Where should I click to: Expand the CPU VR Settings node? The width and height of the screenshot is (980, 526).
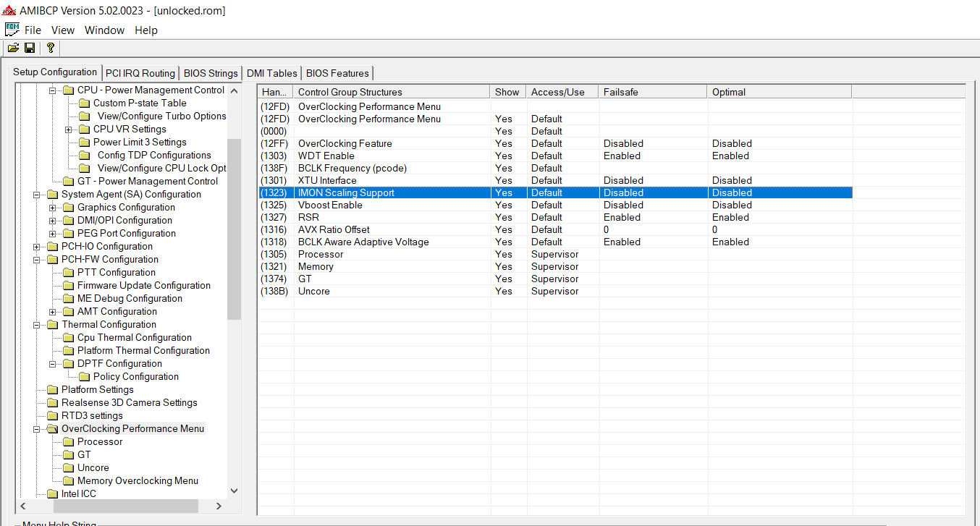[x=68, y=129]
